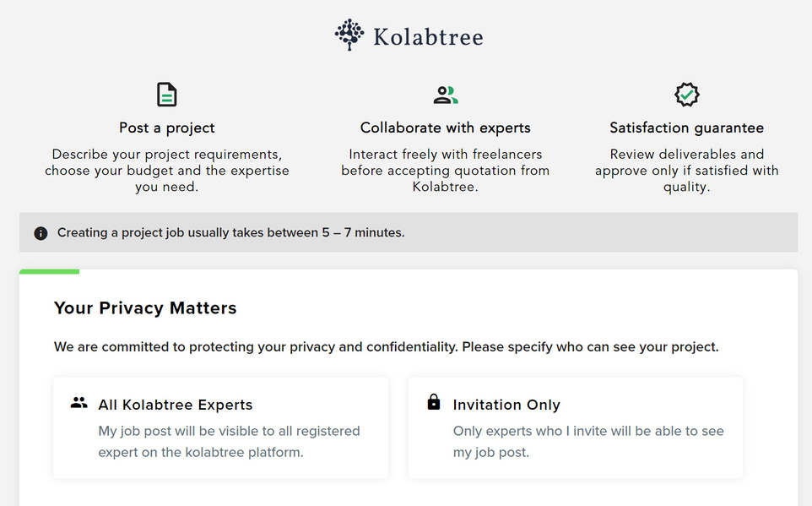Click the Satisfaction guarantee checkmark badge icon
The height and width of the screenshot is (506, 812).
pyautogui.click(x=687, y=95)
